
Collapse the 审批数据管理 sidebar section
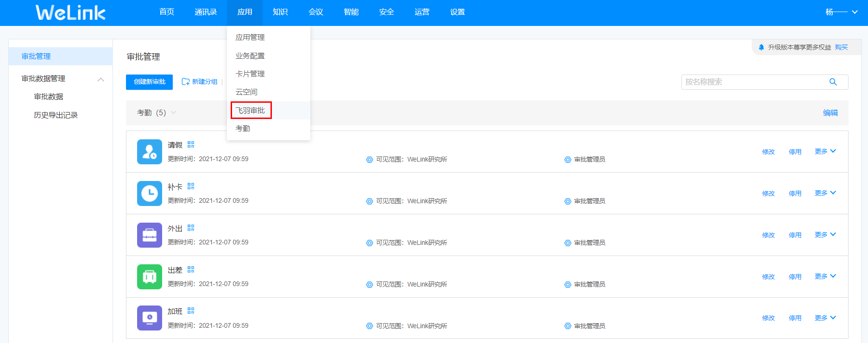tap(101, 80)
